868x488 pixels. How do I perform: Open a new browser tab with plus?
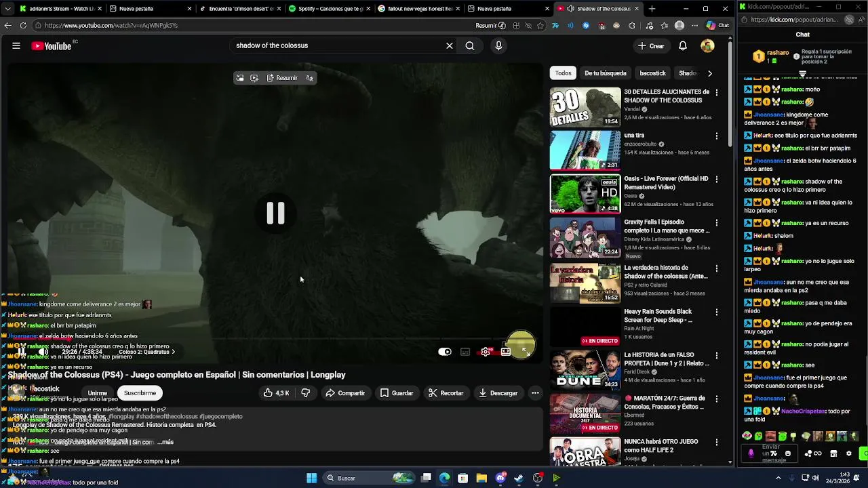(652, 9)
